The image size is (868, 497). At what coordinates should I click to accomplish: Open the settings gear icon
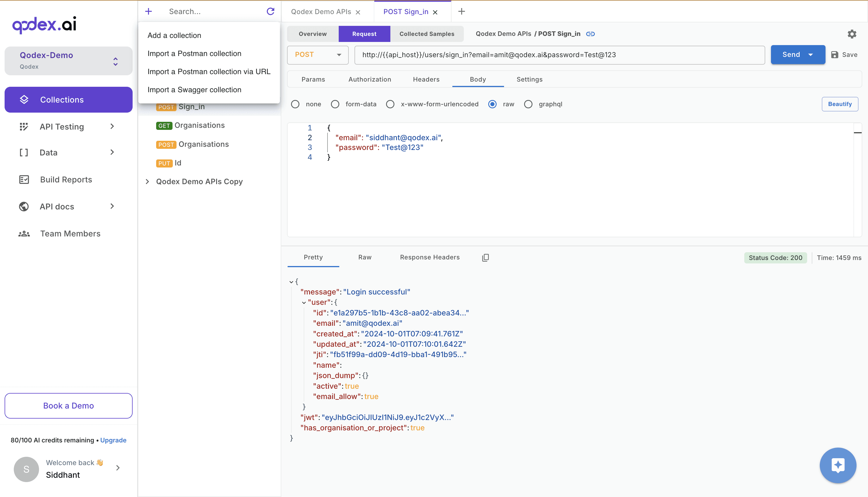tap(852, 34)
